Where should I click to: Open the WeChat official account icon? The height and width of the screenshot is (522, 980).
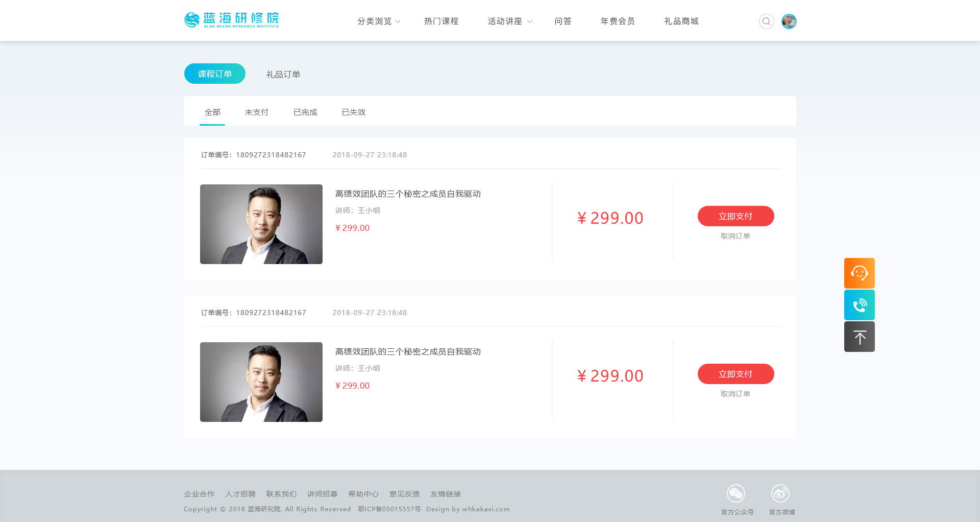[x=736, y=493]
